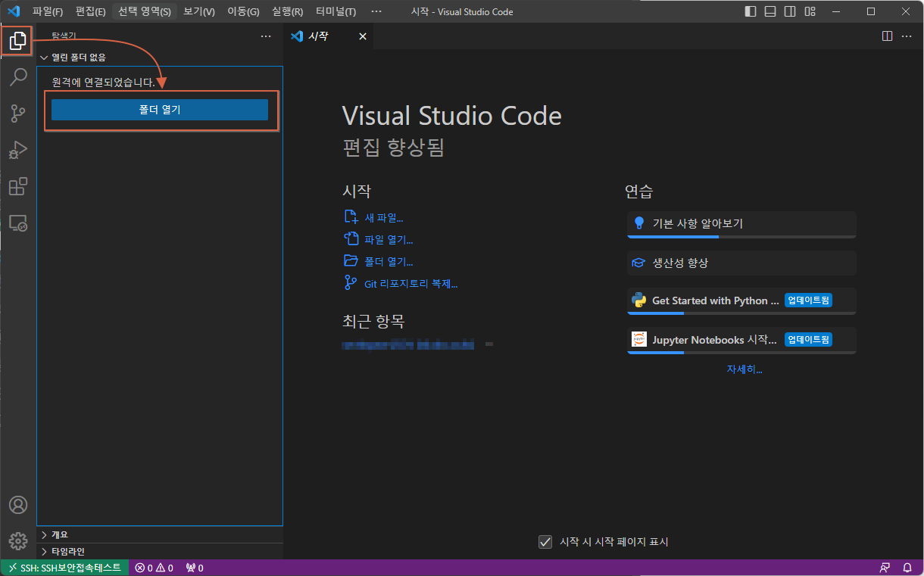Open the overflow menu in the menu bar
Image resolution: width=924 pixels, height=576 pixels.
[x=376, y=12]
